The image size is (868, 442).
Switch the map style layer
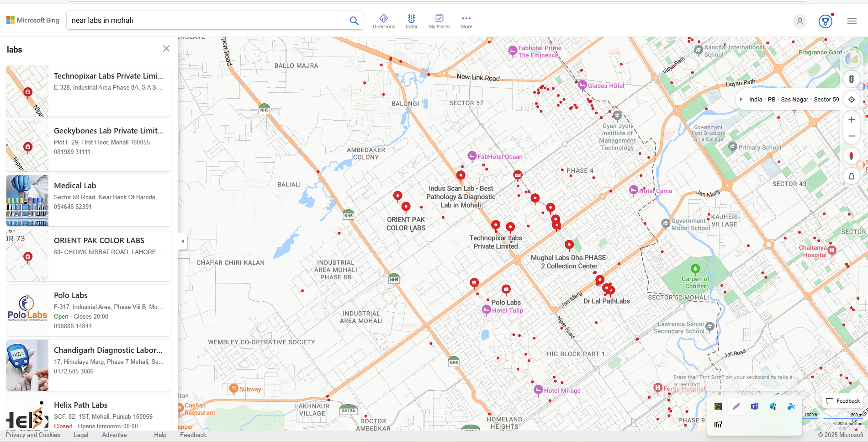pyautogui.click(x=852, y=59)
